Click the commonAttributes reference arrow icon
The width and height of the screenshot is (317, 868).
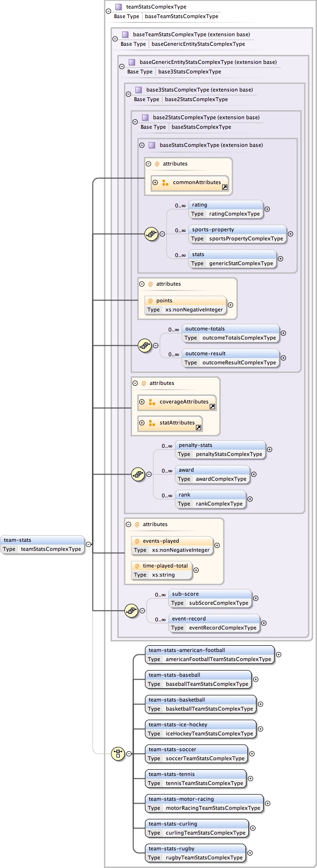(225, 187)
